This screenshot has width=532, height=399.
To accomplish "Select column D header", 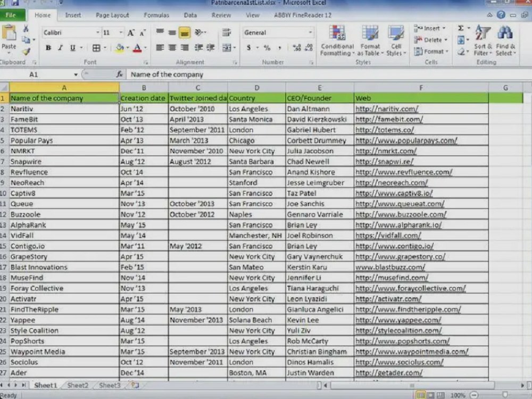I will pyautogui.click(x=257, y=88).
